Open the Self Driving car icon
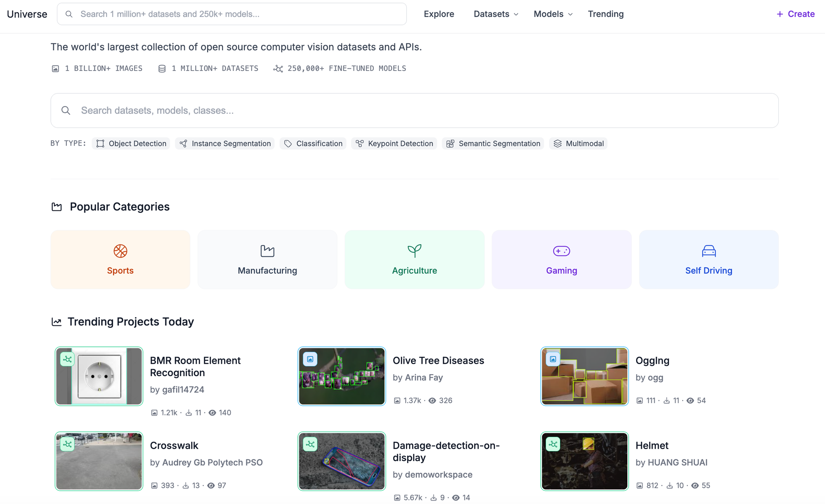The image size is (825, 504). tap(709, 251)
